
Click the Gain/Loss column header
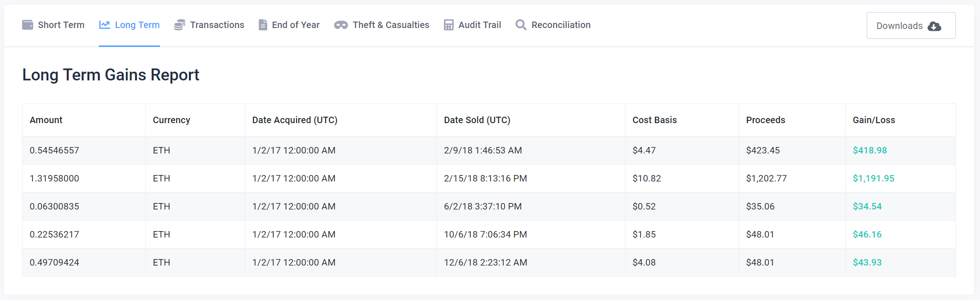coord(874,120)
